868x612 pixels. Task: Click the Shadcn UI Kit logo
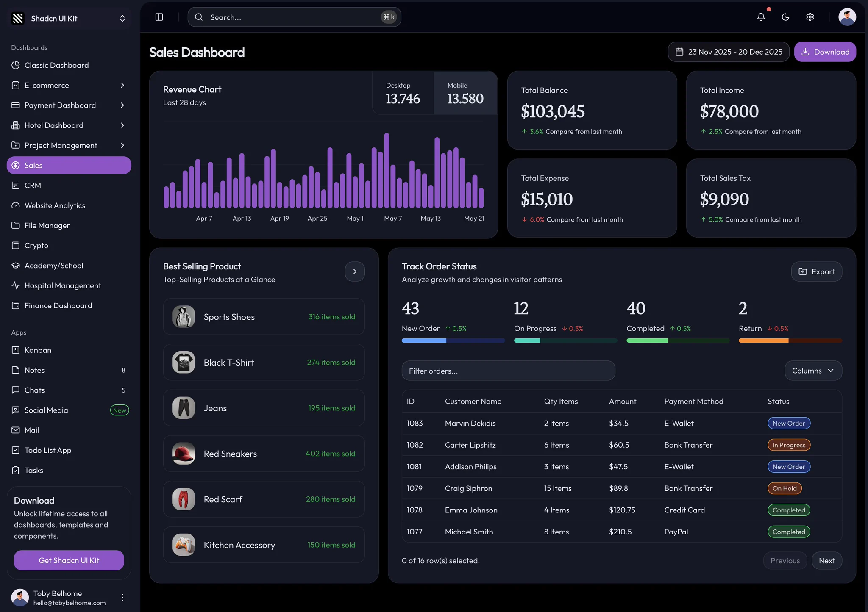click(x=18, y=18)
